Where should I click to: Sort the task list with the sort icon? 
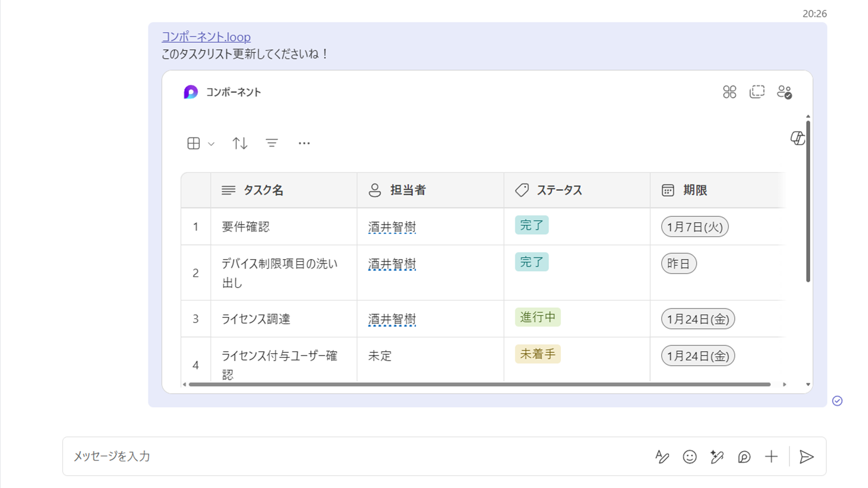[x=239, y=143]
